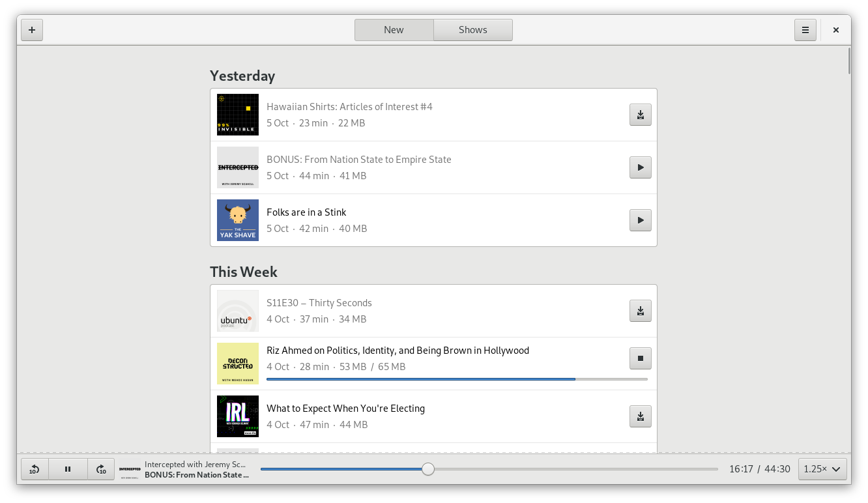
Task: Open the 1.25× playback speed dropdown
Action: [x=822, y=469]
